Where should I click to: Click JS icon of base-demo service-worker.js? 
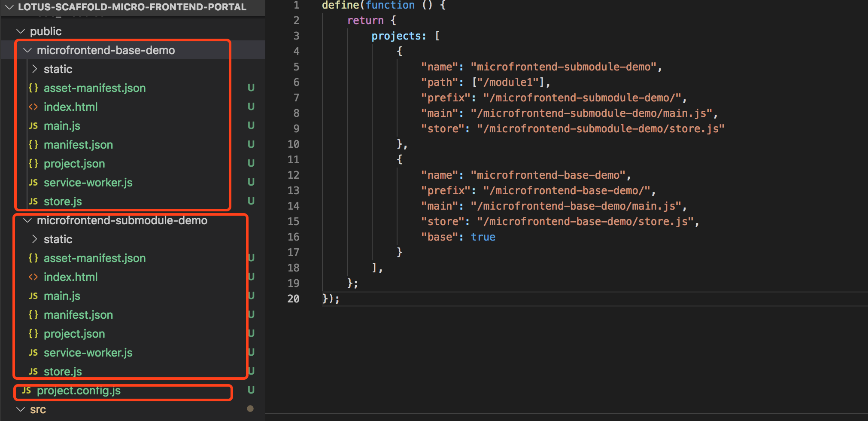[x=33, y=183]
